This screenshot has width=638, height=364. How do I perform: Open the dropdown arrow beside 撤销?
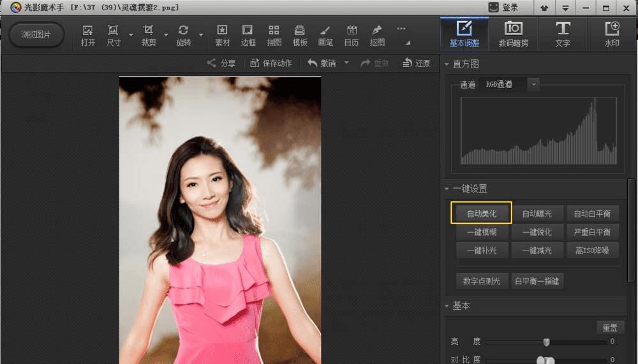(x=346, y=63)
